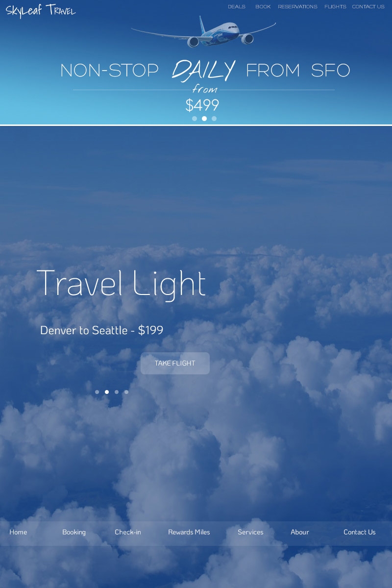Go to first slide of Travel Light carousel
Image resolution: width=392 pixels, height=588 pixels.
[97, 392]
